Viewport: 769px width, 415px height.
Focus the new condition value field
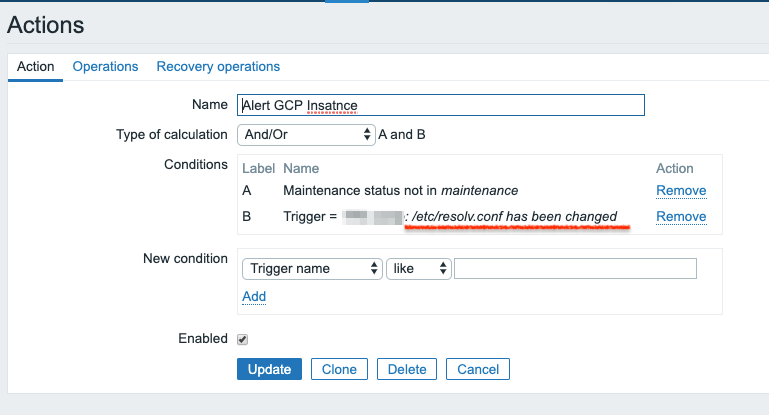tap(575, 268)
